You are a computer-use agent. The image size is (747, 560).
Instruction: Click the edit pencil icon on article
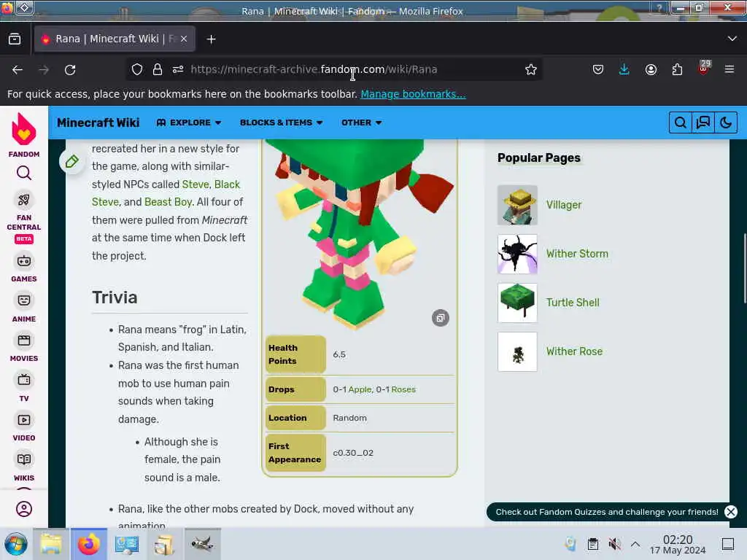click(x=72, y=161)
